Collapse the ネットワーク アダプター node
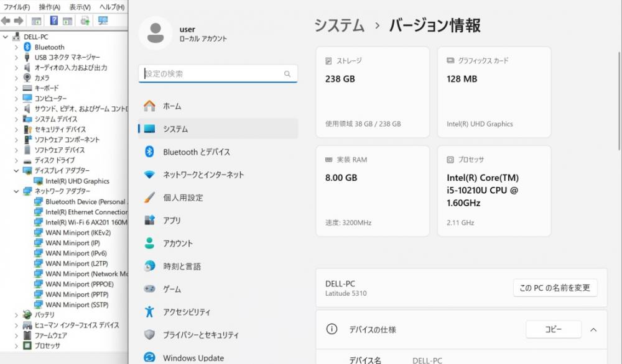 tap(16, 191)
